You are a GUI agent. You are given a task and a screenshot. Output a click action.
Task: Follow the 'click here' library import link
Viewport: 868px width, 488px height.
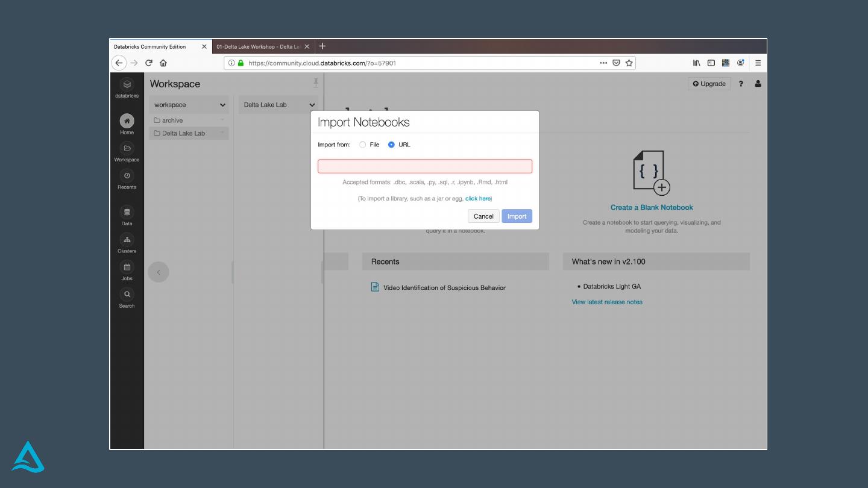point(478,198)
